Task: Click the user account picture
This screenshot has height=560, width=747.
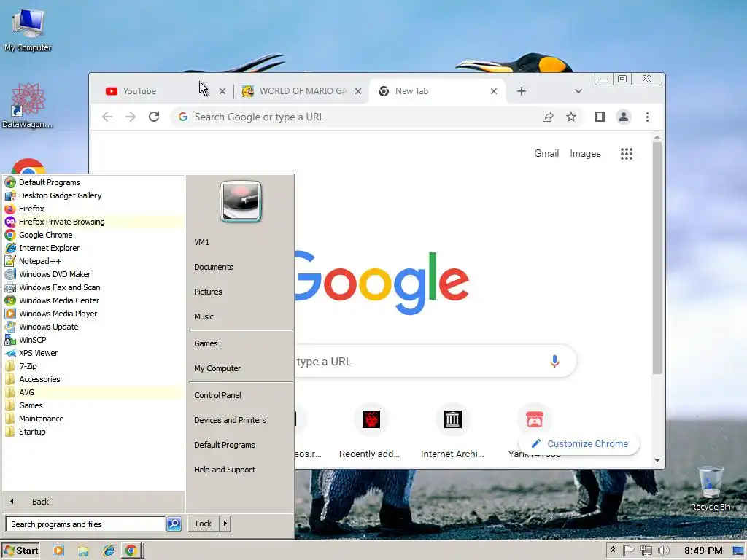Action: 241,201
